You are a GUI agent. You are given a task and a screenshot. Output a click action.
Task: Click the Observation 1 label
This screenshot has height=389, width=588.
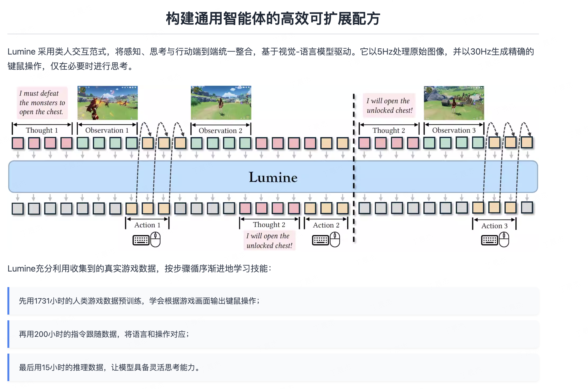(107, 130)
